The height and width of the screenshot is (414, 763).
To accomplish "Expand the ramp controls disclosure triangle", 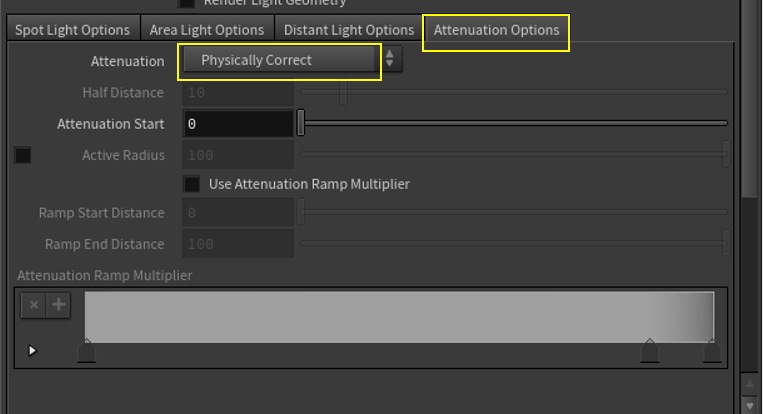I will [32, 351].
